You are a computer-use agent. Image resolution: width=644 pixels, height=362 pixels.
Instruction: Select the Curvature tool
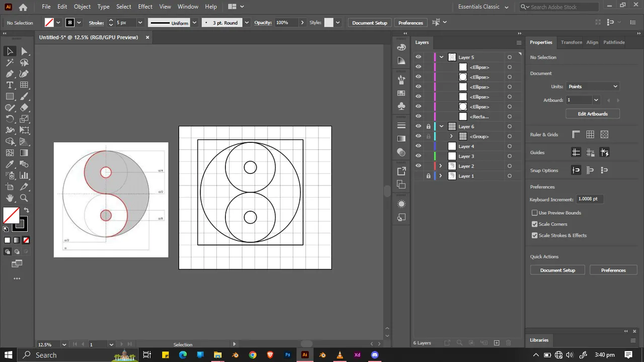[24, 74]
